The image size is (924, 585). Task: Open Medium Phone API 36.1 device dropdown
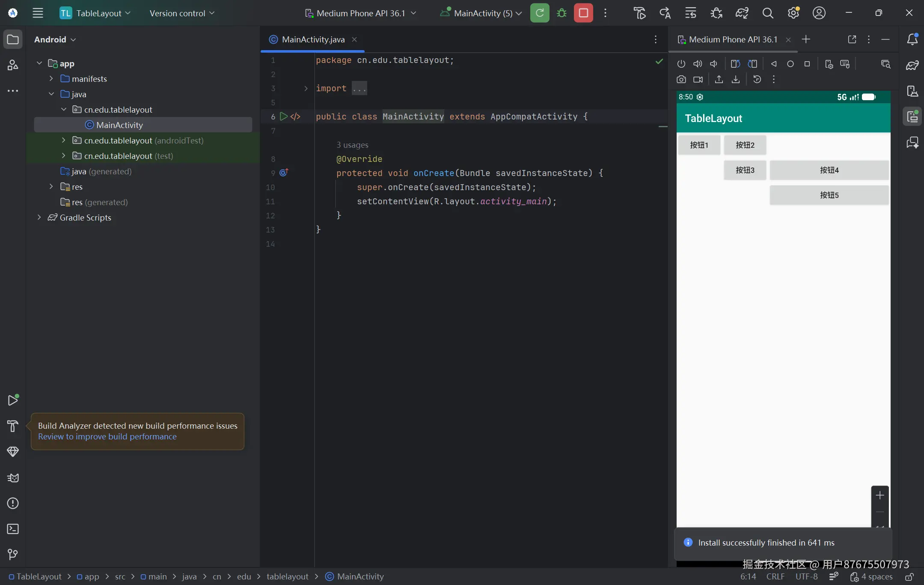click(360, 13)
